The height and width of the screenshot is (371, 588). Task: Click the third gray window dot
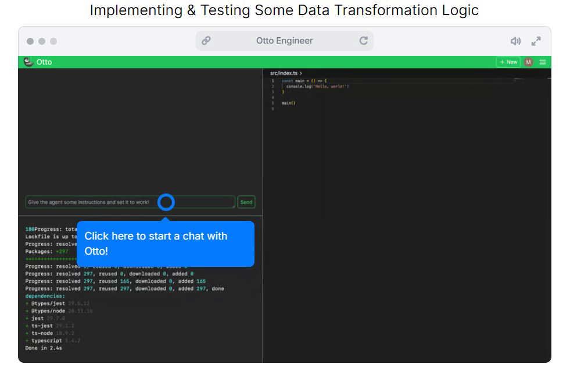(x=53, y=41)
